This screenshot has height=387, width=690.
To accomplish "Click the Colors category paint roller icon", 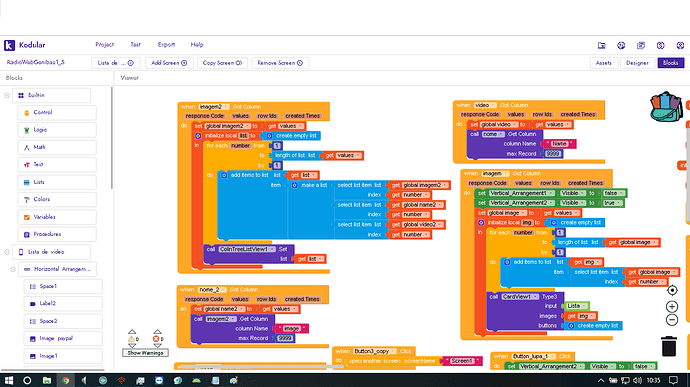I will [26, 199].
